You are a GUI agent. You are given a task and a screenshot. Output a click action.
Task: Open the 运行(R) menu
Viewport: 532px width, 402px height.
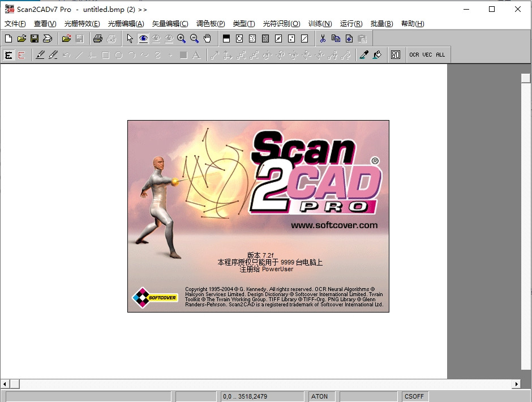click(x=351, y=24)
